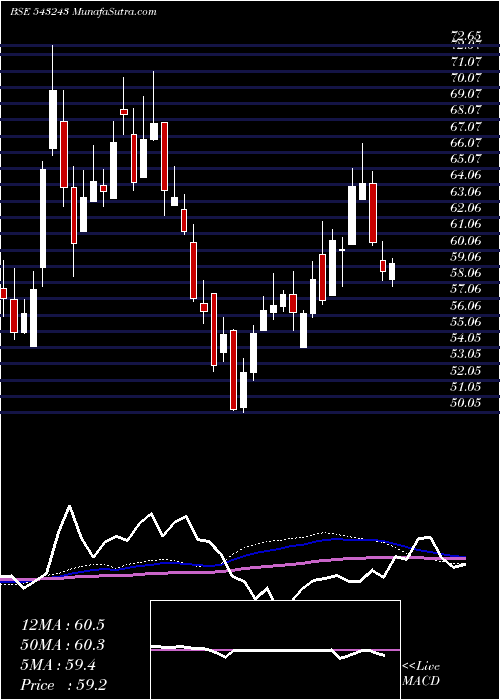
Task: Click the 57.06 price axis label
Action: pos(466,289)
